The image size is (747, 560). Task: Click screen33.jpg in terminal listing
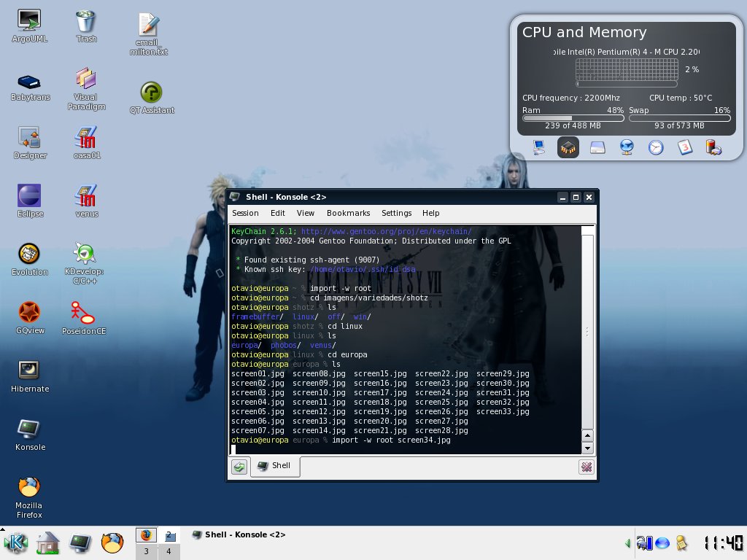coord(503,411)
